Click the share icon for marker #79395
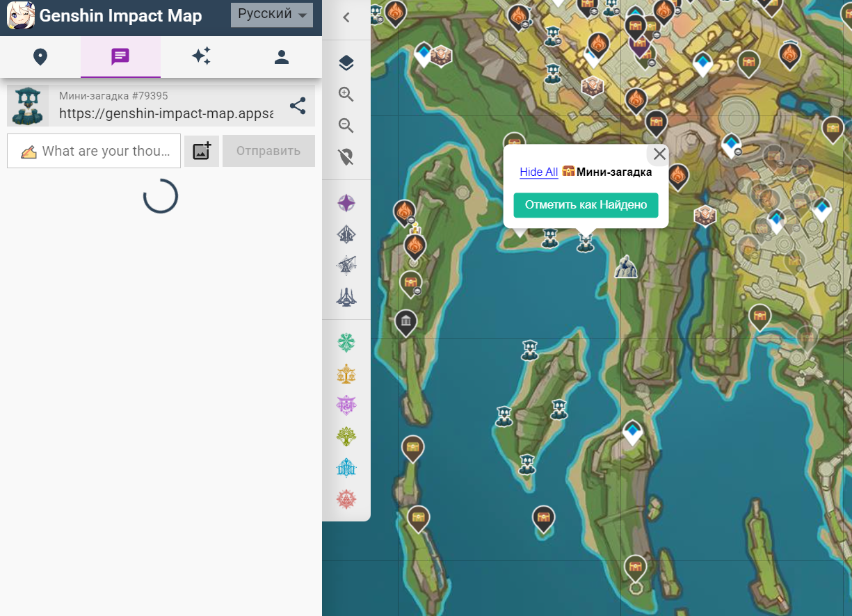This screenshot has height=616, width=852. [298, 106]
